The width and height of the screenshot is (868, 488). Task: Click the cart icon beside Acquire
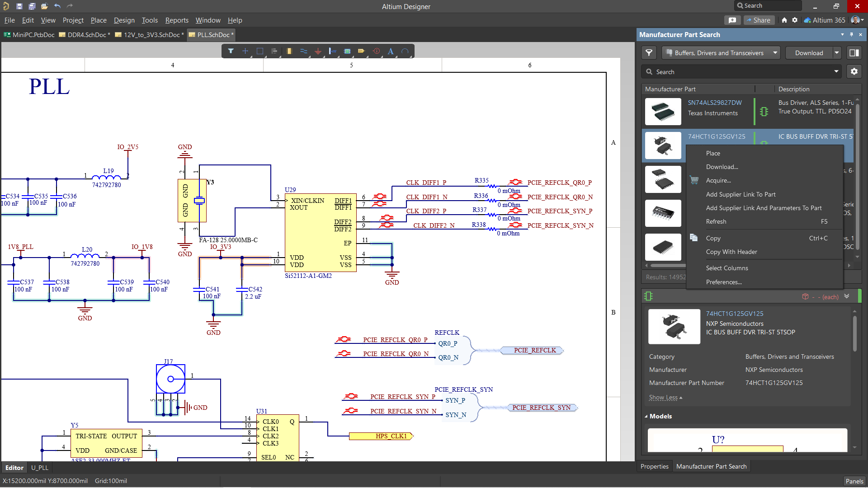(x=694, y=180)
